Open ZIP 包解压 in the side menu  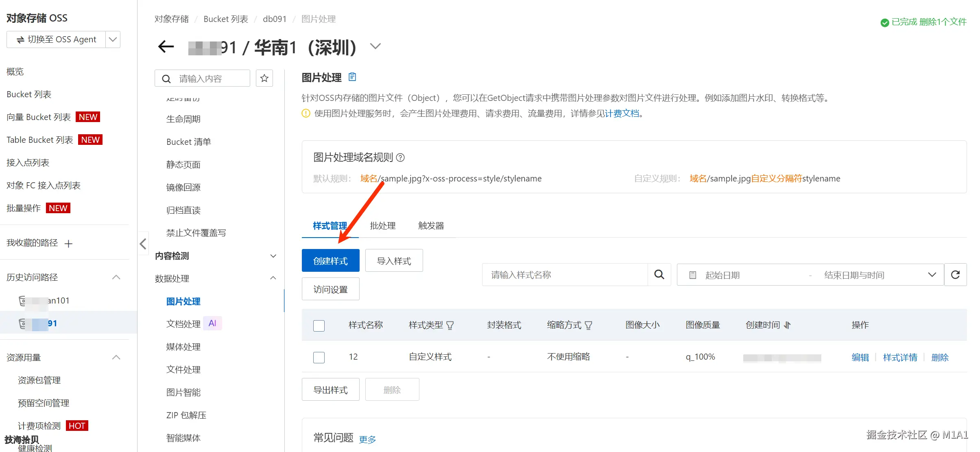click(x=186, y=415)
